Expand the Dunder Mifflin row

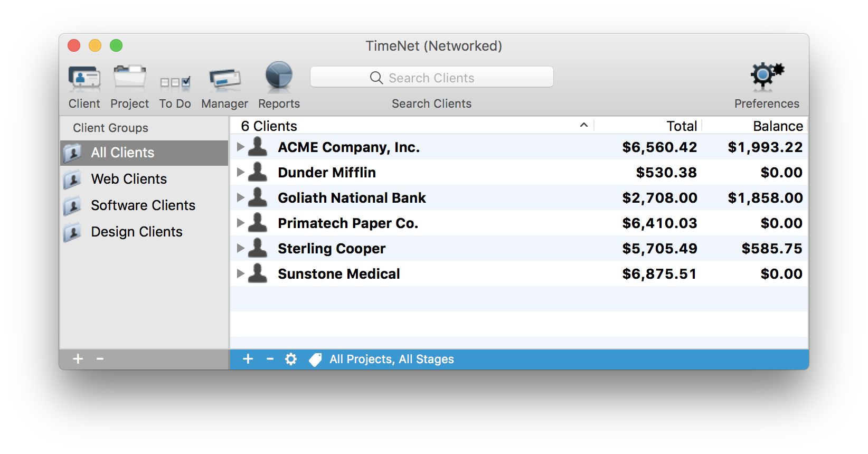pyautogui.click(x=240, y=172)
